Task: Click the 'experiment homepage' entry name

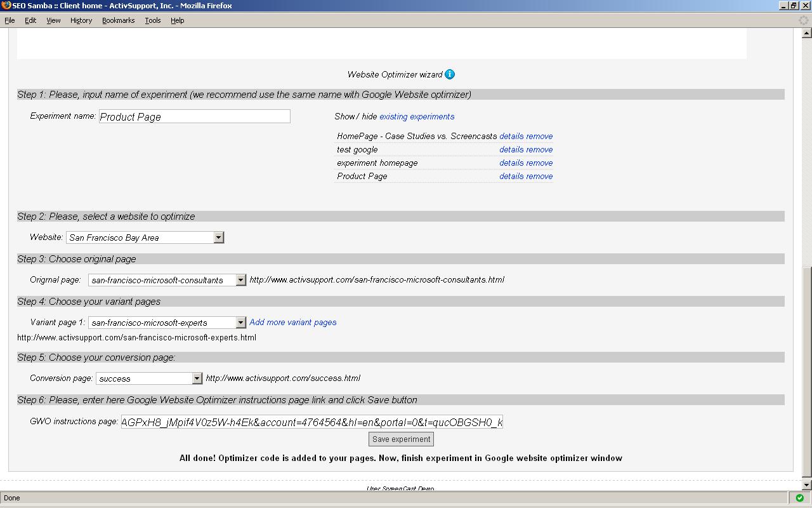Action: click(x=377, y=163)
